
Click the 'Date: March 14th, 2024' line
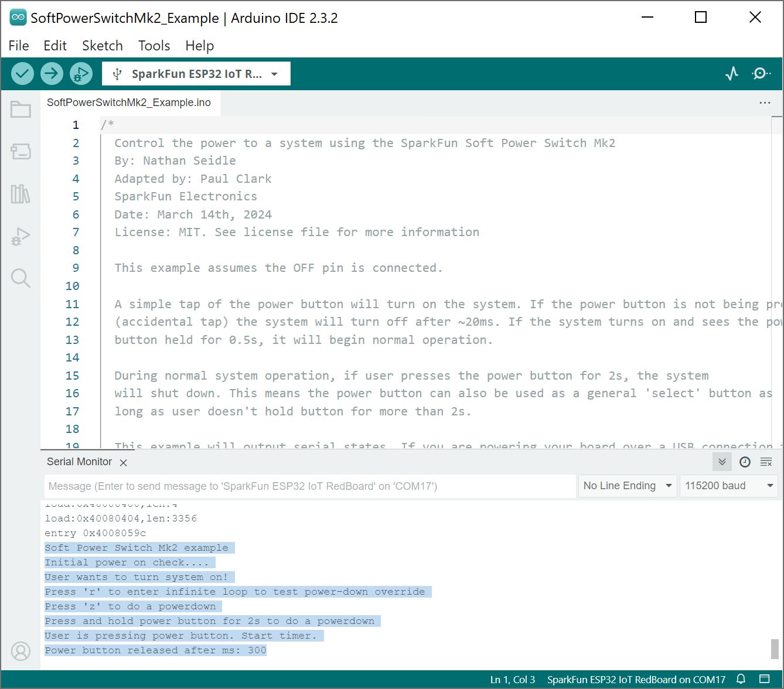(193, 214)
